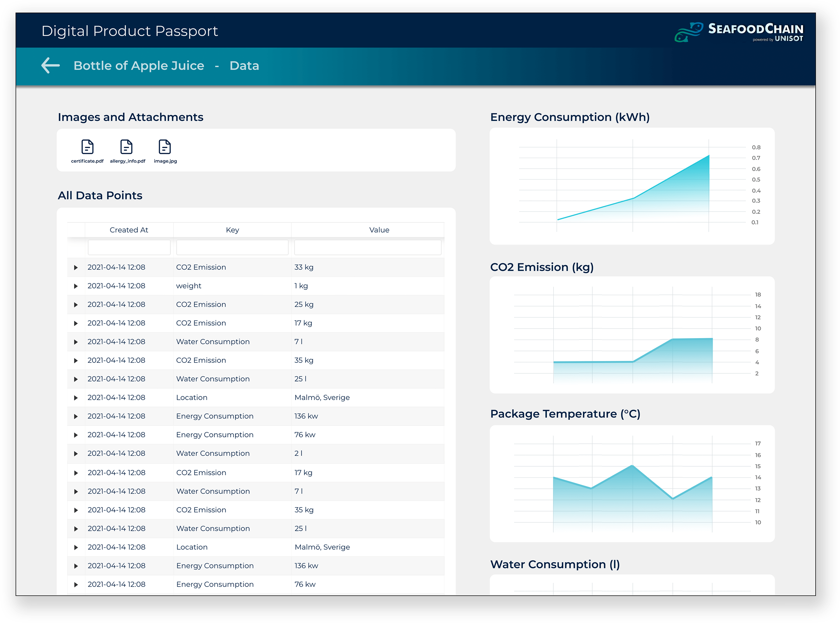Click the Package Temperature chart
This screenshot has width=840, height=623.
[x=632, y=484]
